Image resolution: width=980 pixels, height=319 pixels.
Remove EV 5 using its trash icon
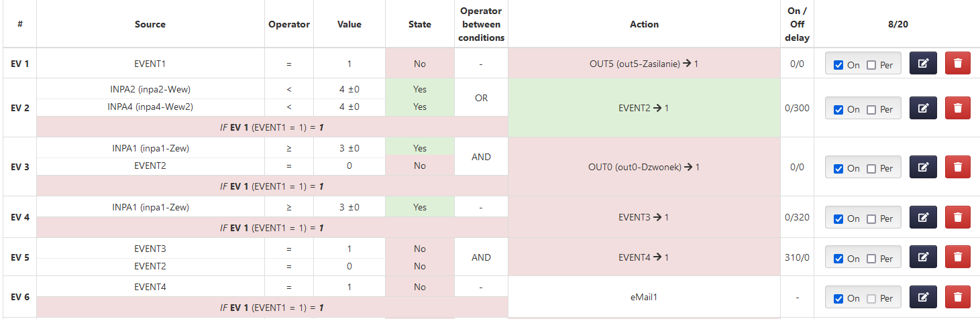958,258
